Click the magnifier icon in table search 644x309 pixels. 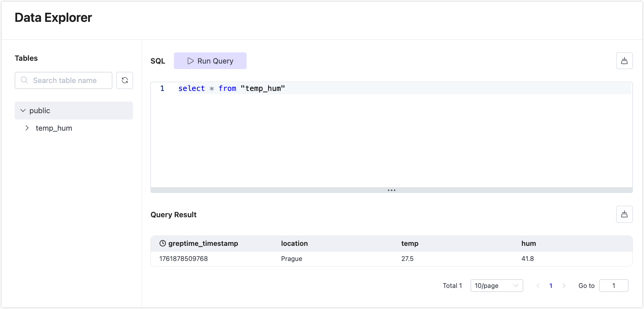(24, 80)
